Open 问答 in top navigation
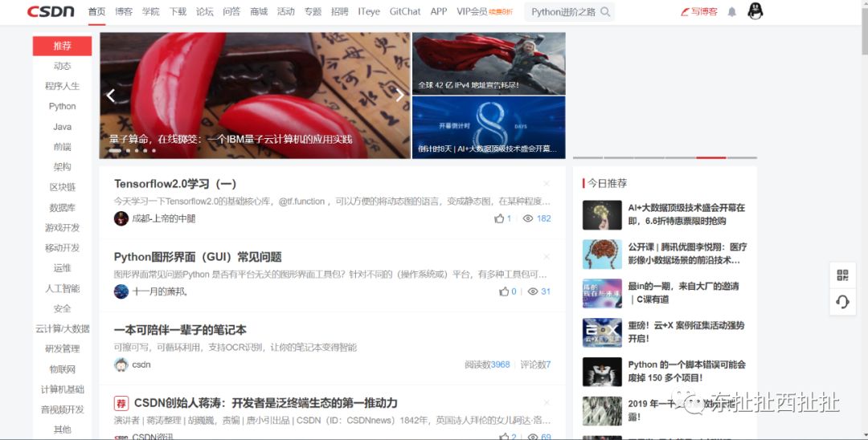The height and width of the screenshot is (440, 868). pyautogui.click(x=231, y=11)
